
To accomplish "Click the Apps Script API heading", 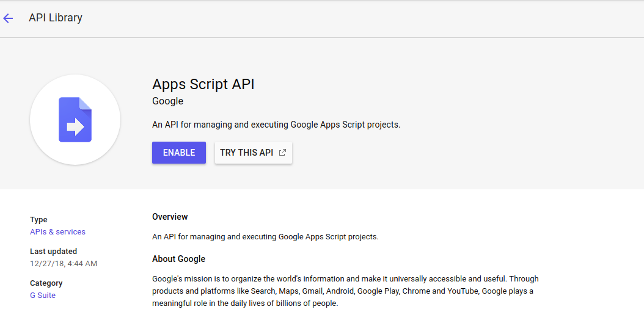I will pos(203,84).
